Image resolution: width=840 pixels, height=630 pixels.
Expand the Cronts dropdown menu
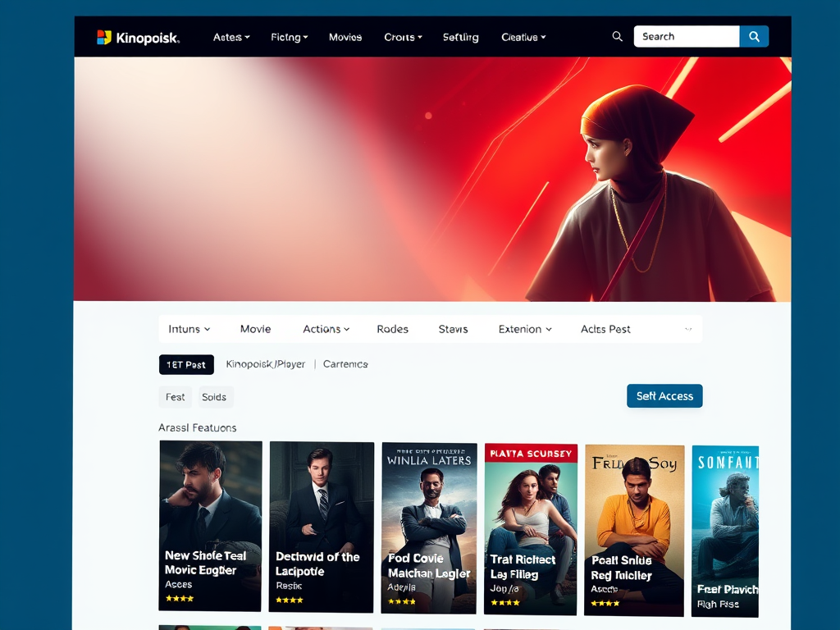(403, 37)
